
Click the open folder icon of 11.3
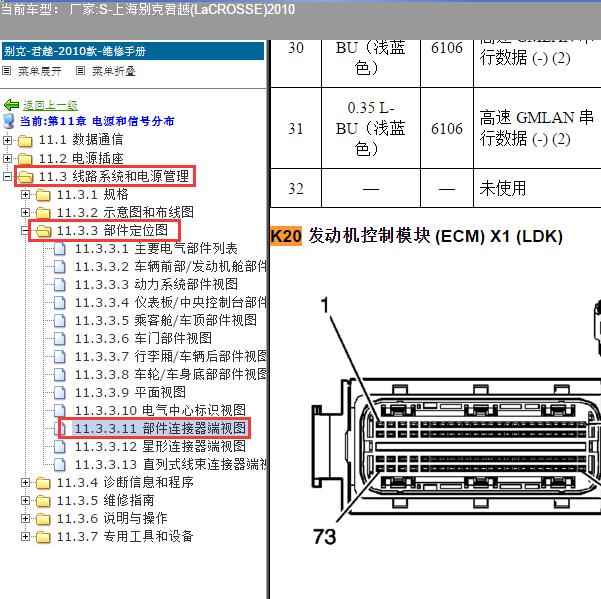pyautogui.click(x=25, y=177)
